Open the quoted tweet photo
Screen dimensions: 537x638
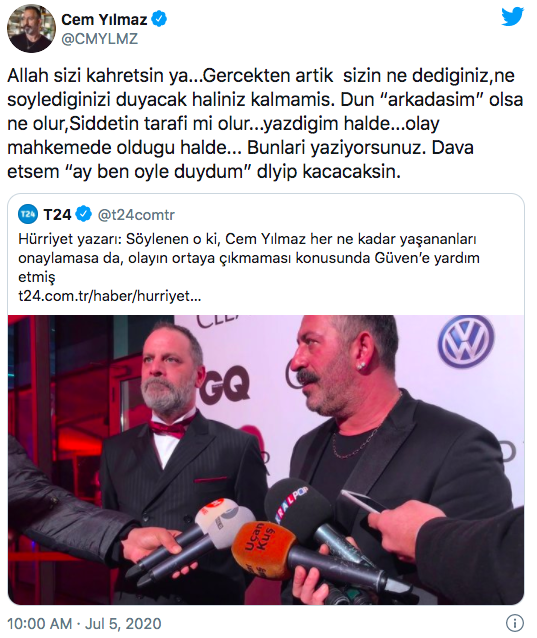[x=266, y=459]
